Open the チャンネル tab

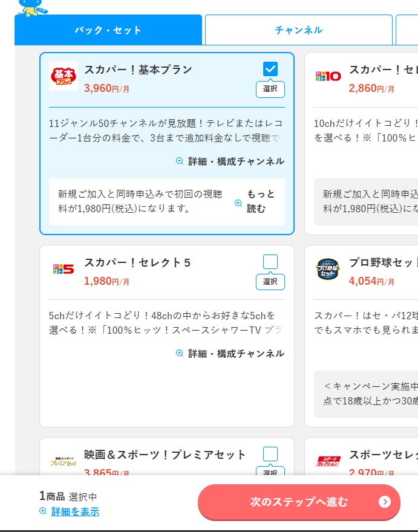point(298,30)
